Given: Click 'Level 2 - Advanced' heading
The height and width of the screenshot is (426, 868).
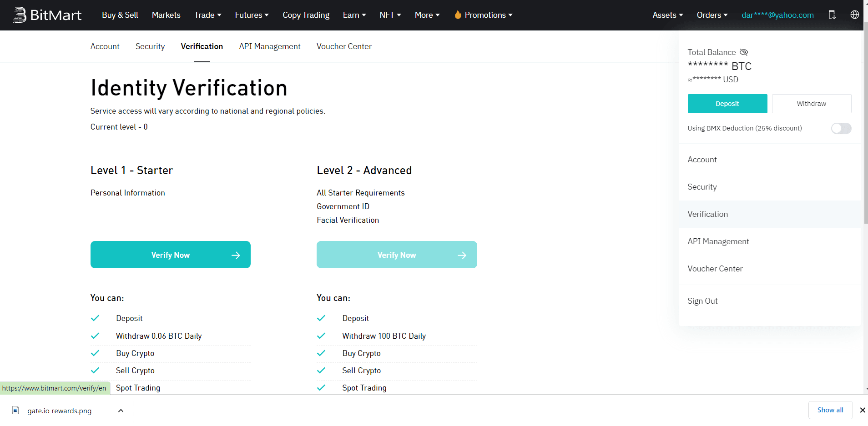Looking at the screenshot, I should 364,170.
